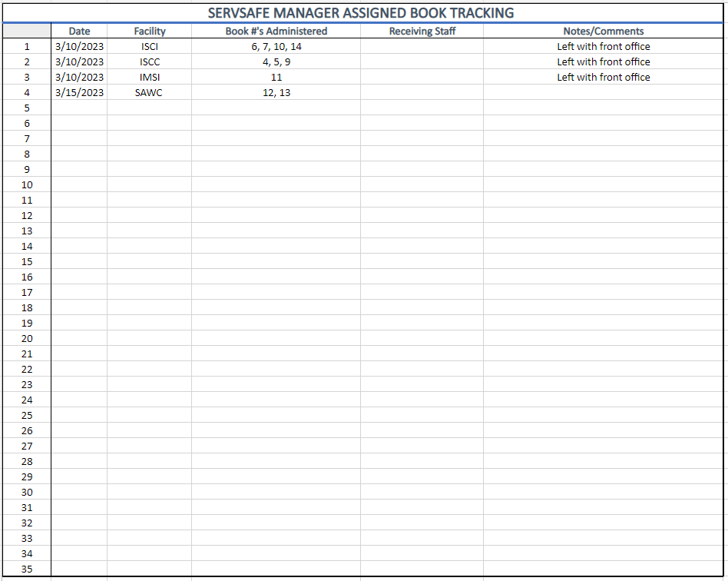Viewport: 728px width, 581px height.
Task: Select the date cell in row 1
Action: tap(79, 47)
